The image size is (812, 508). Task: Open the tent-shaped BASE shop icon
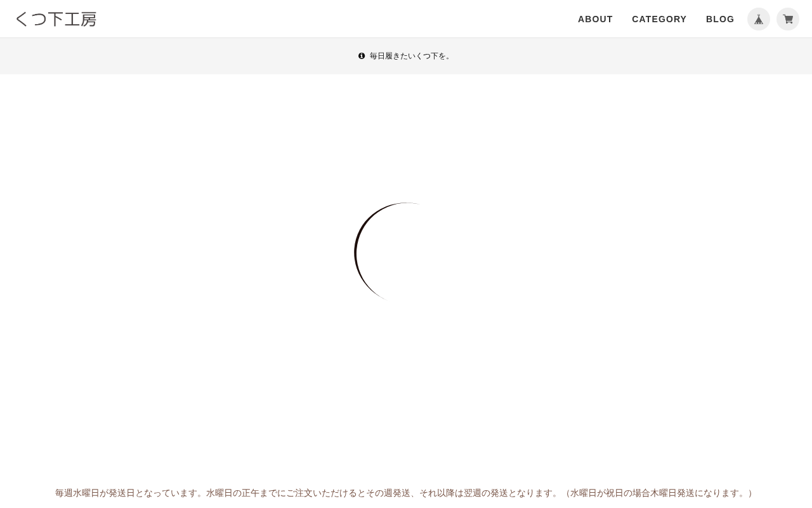[759, 19]
